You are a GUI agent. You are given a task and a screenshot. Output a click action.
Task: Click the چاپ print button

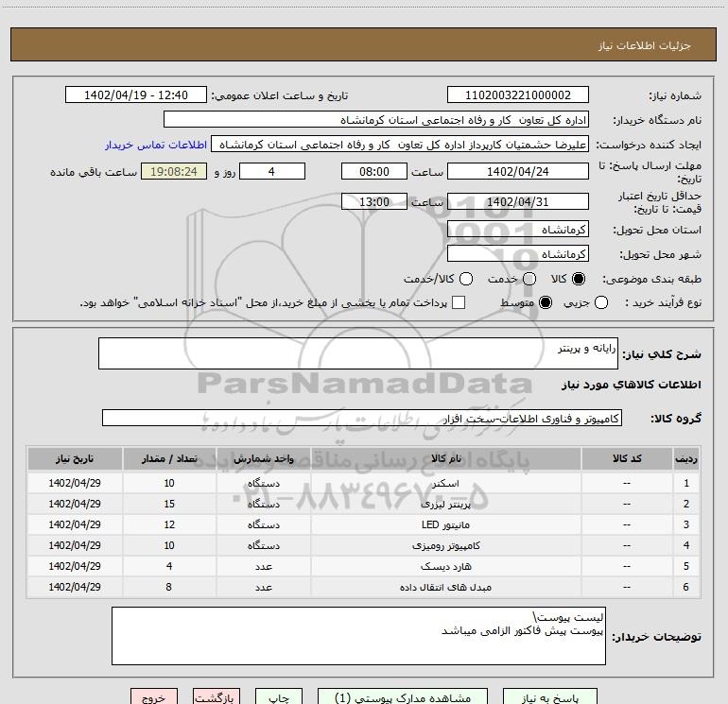pos(279,697)
